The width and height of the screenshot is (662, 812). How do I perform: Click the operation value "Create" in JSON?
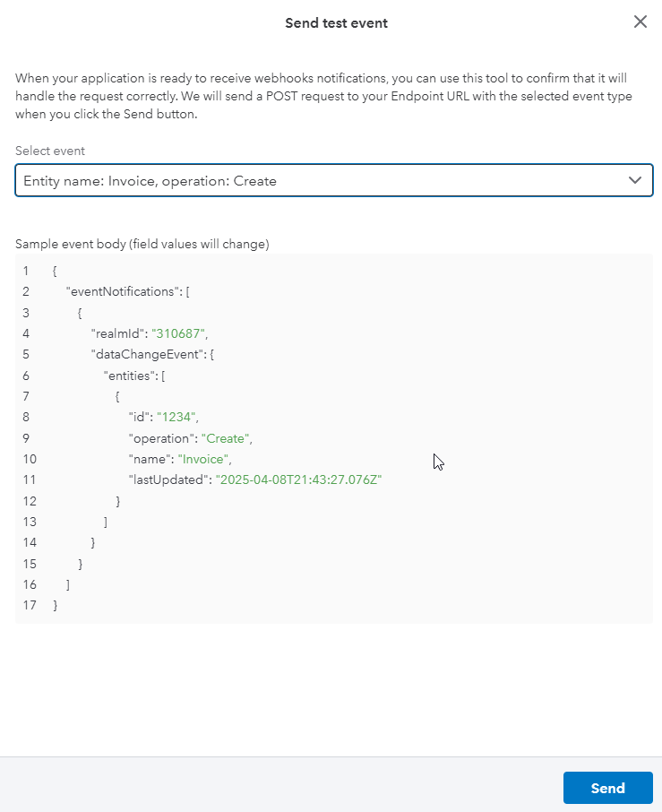click(225, 438)
